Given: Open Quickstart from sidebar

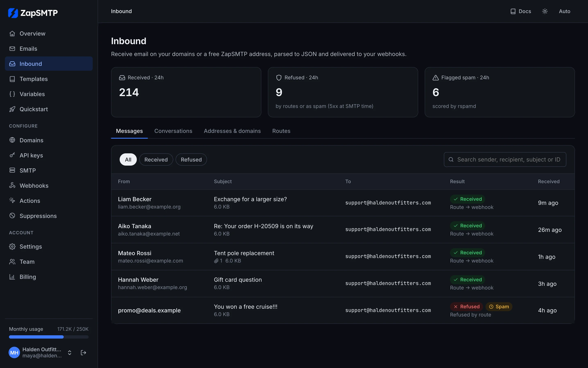Looking at the screenshot, I should click(49, 109).
